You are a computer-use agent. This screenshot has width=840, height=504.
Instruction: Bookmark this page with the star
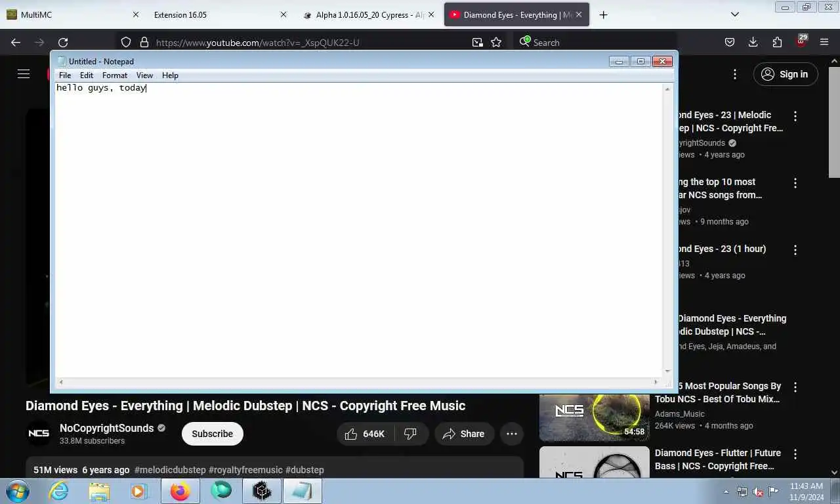pos(496,43)
